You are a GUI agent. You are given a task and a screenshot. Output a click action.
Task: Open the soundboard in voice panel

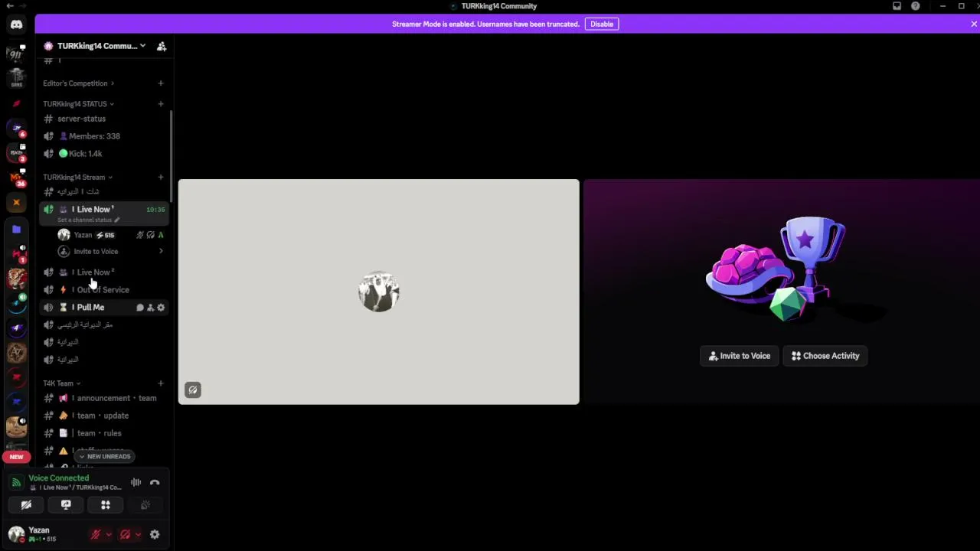(145, 505)
